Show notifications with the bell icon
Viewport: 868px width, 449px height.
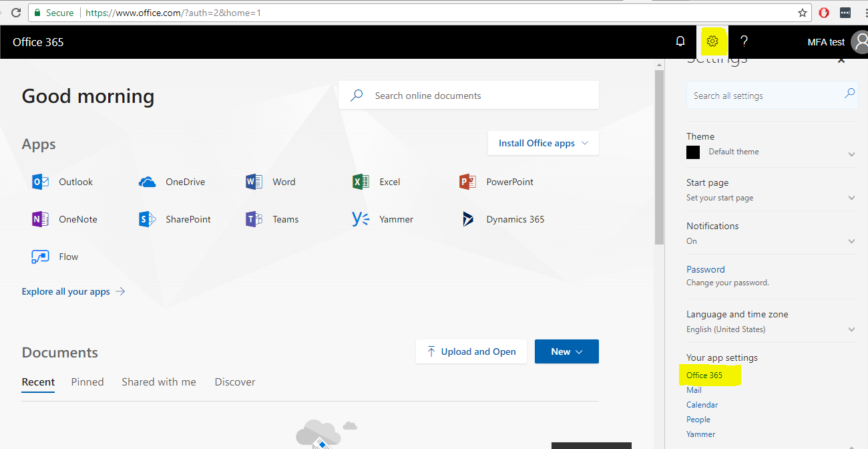[x=680, y=41]
